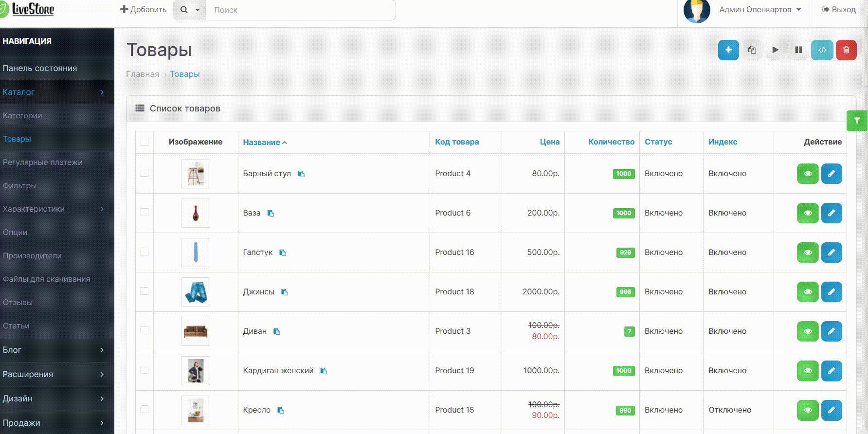Click the copy products icon in toolbar

click(x=752, y=50)
